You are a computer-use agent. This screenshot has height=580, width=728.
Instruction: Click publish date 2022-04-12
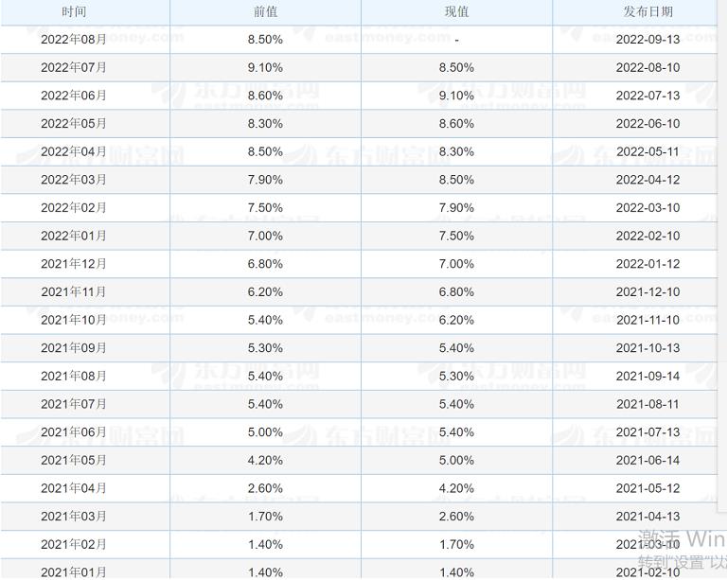coord(648,180)
